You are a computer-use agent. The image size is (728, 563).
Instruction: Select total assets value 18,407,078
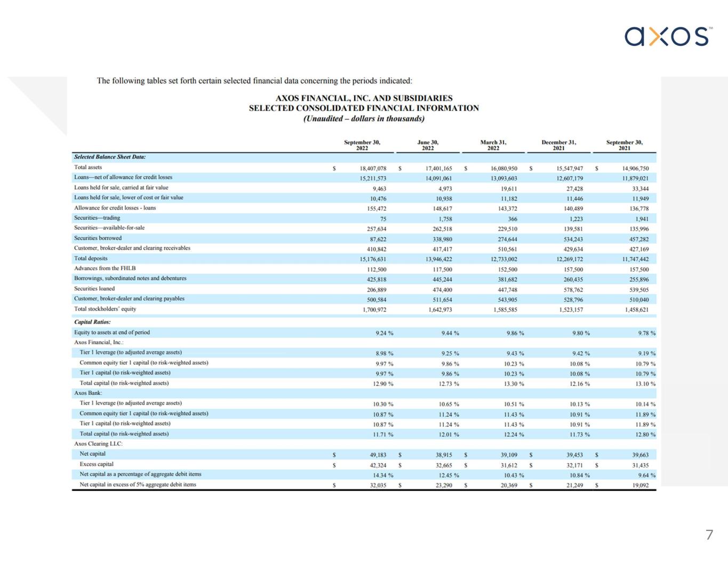[373, 169]
